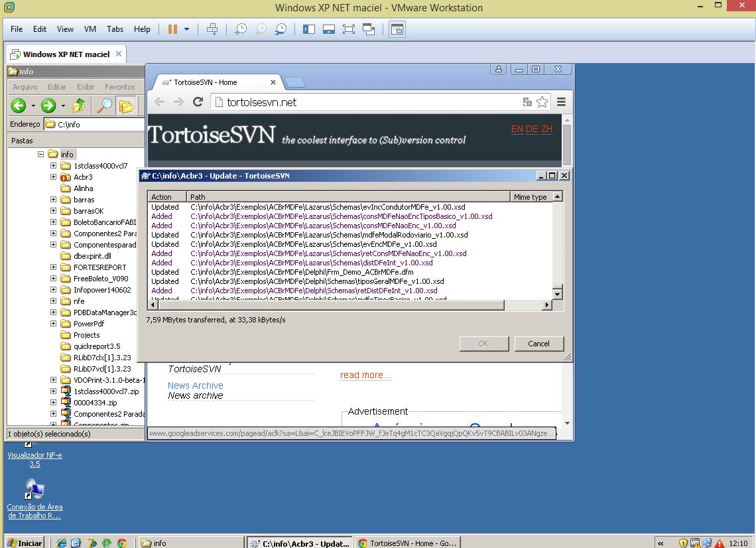The width and height of the screenshot is (756, 548).
Task: Open the snapshot manager icon with the wrench
Action: click(281, 29)
